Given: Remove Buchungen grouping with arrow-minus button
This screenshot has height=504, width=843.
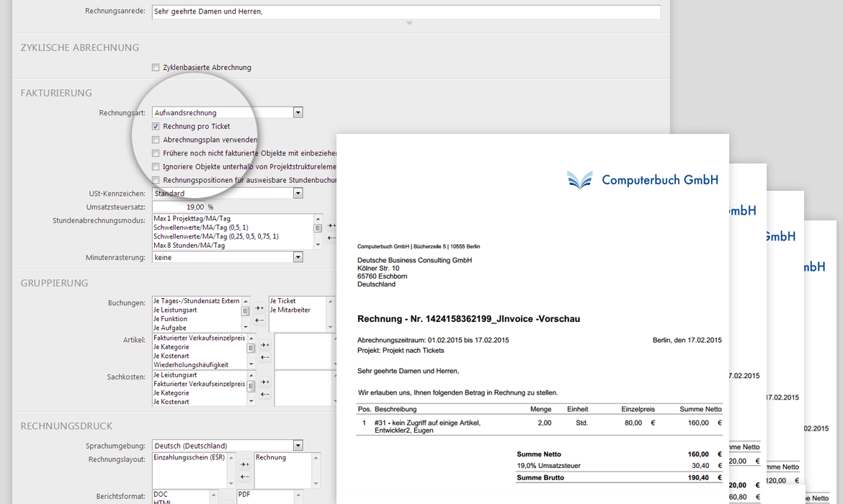Looking at the screenshot, I should pyautogui.click(x=259, y=320).
